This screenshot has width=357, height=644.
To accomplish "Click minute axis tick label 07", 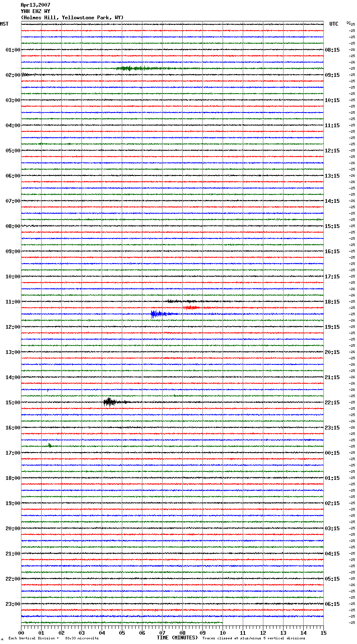I will 162,633.
